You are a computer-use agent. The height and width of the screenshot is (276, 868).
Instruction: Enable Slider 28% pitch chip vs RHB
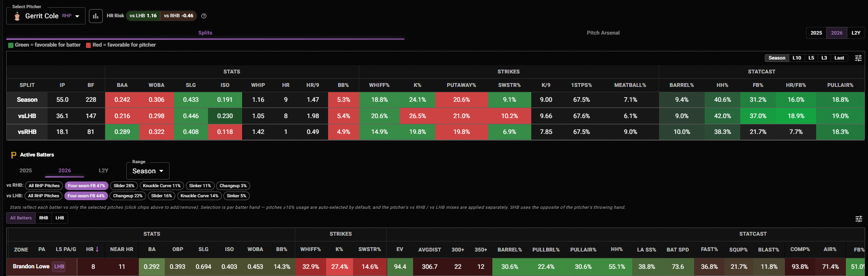pos(124,186)
